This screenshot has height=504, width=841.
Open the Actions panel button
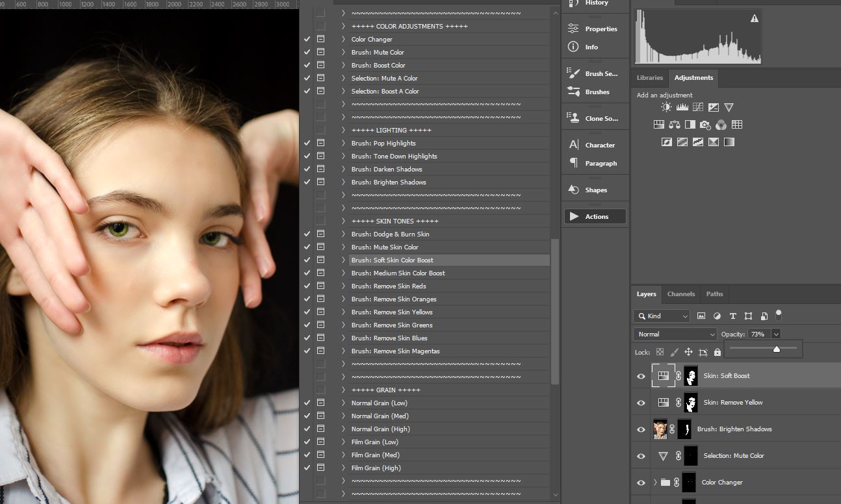595,216
